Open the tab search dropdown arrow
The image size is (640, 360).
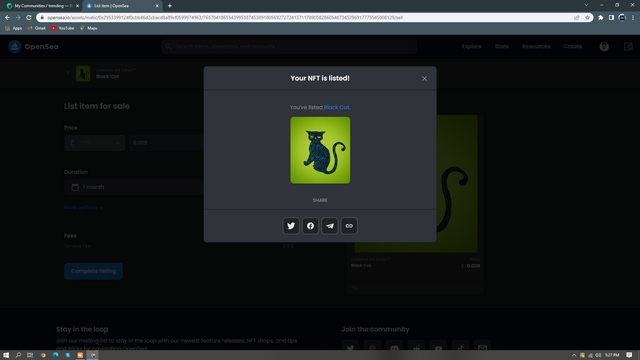(587, 5)
